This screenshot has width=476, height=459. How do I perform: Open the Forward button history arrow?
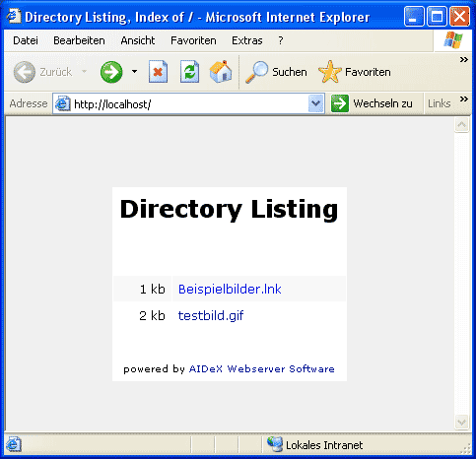pyautogui.click(x=134, y=71)
